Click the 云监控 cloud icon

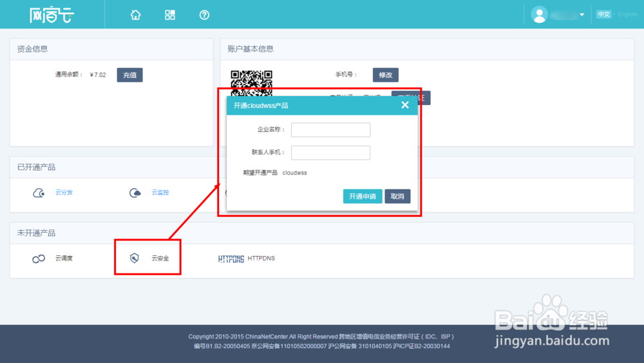tap(135, 192)
